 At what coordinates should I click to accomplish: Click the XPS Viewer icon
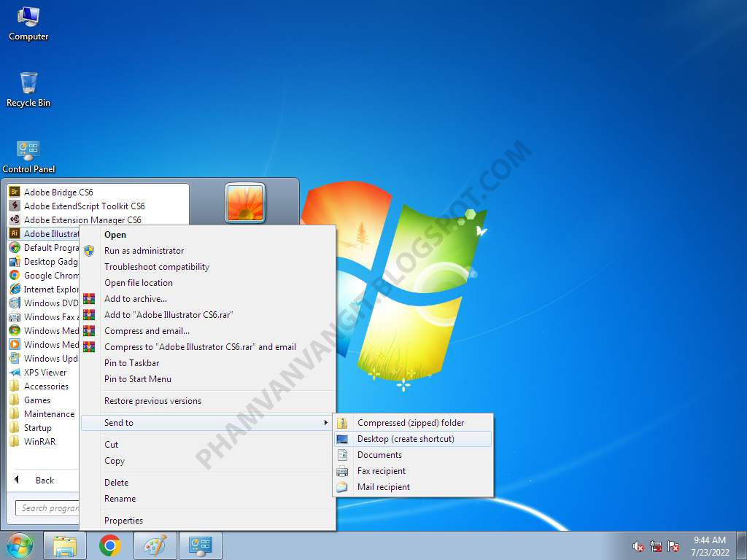point(15,373)
